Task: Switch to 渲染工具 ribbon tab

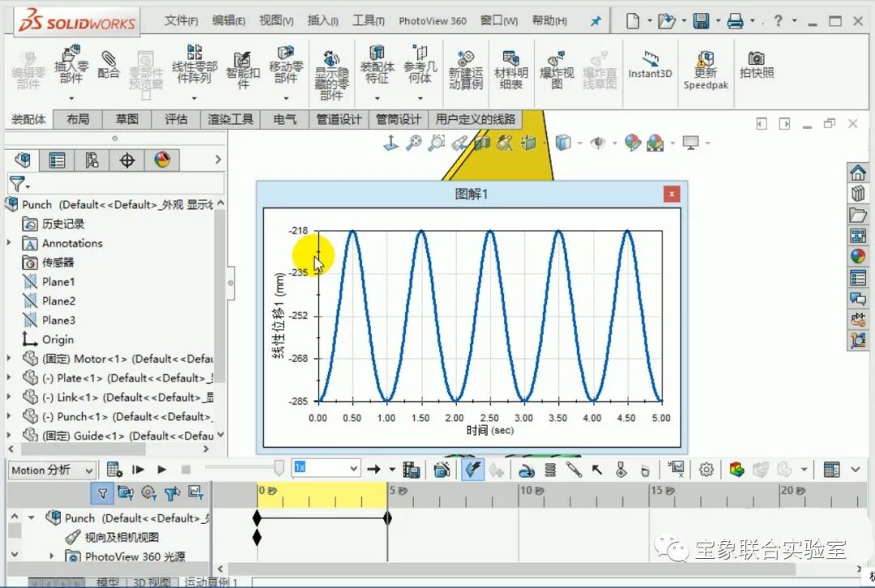Action: click(230, 119)
